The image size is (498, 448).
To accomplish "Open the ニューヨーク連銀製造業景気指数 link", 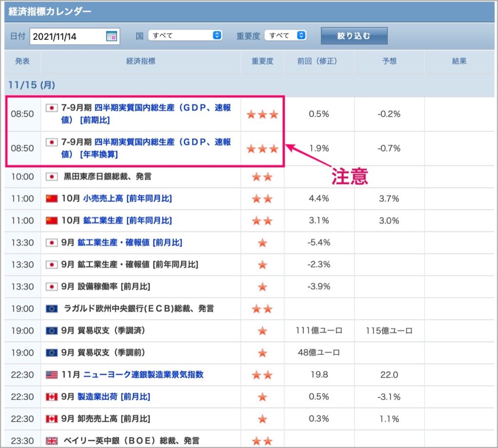I will 143,375.
